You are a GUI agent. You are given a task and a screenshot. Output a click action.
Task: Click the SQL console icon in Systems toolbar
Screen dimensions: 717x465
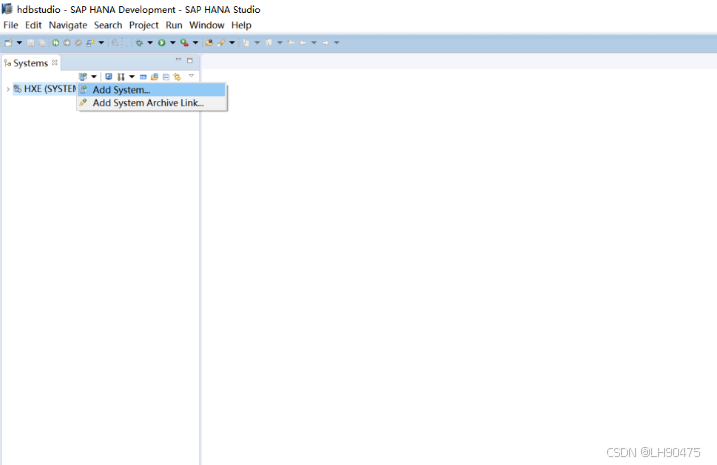[143, 77]
